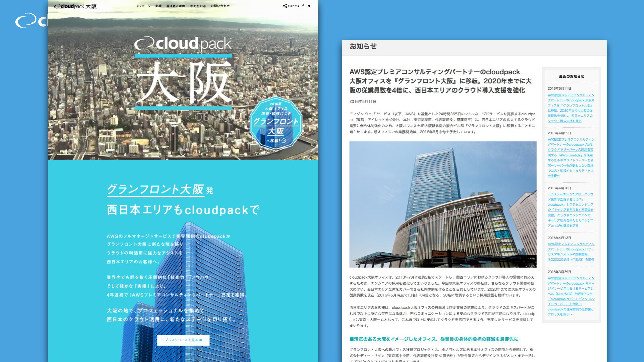The width and height of the screenshot is (644, 362).
Task: Open the 実績 navigation item
Action: pos(158,6)
